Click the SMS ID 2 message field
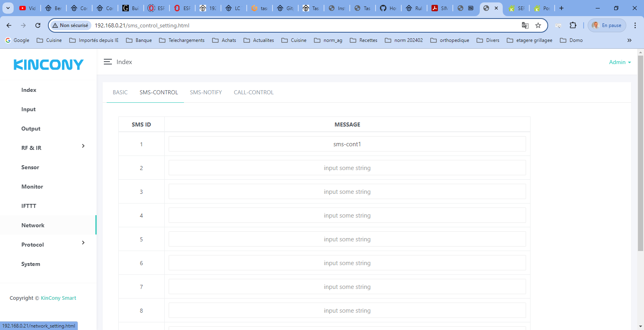Image resolution: width=644 pixels, height=330 pixels. pyautogui.click(x=347, y=168)
